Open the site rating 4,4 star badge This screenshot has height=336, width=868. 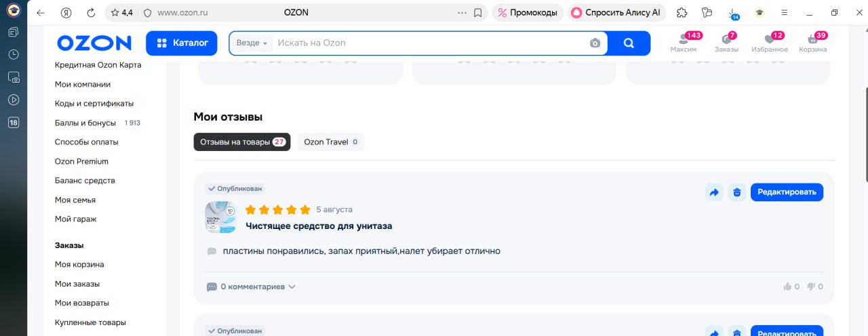click(x=121, y=13)
